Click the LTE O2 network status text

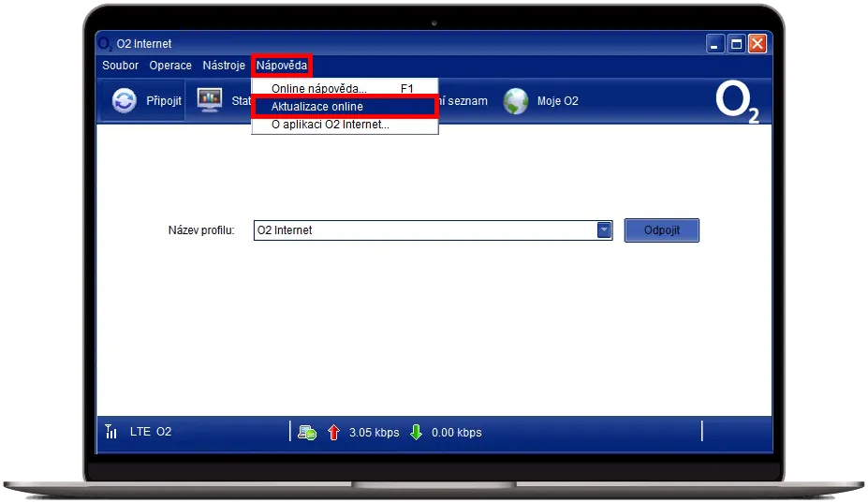(151, 432)
